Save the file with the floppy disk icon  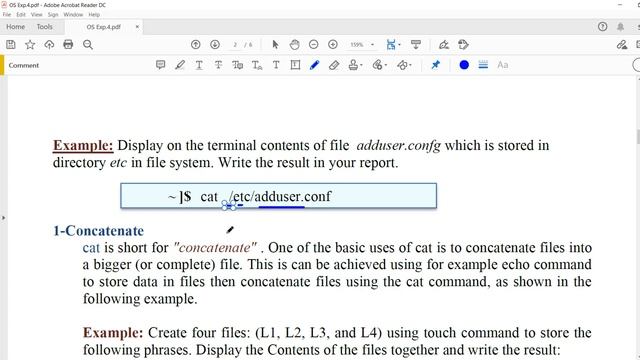11,44
